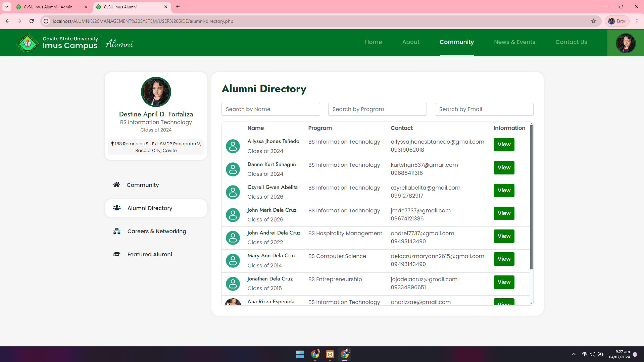
Task: Open the Windows Start menu
Action: point(300,354)
